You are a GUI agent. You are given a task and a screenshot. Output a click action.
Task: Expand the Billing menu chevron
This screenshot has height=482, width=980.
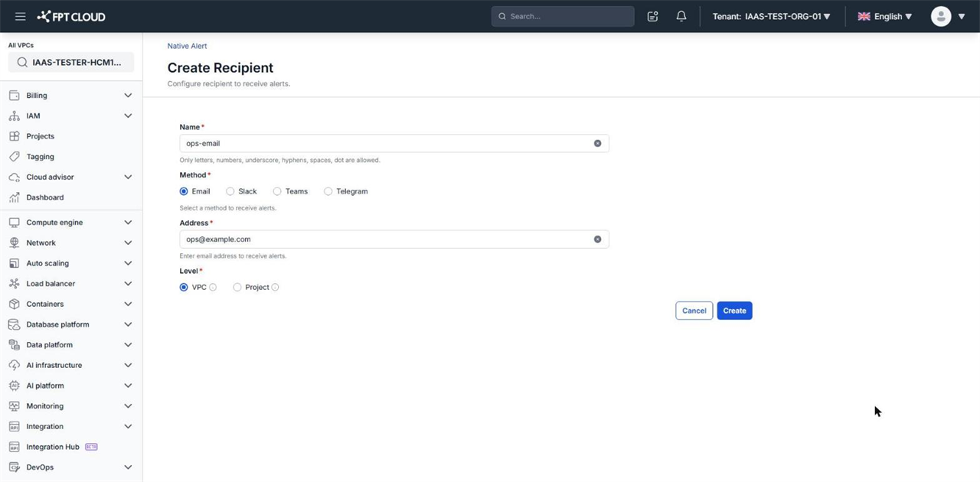[128, 96]
